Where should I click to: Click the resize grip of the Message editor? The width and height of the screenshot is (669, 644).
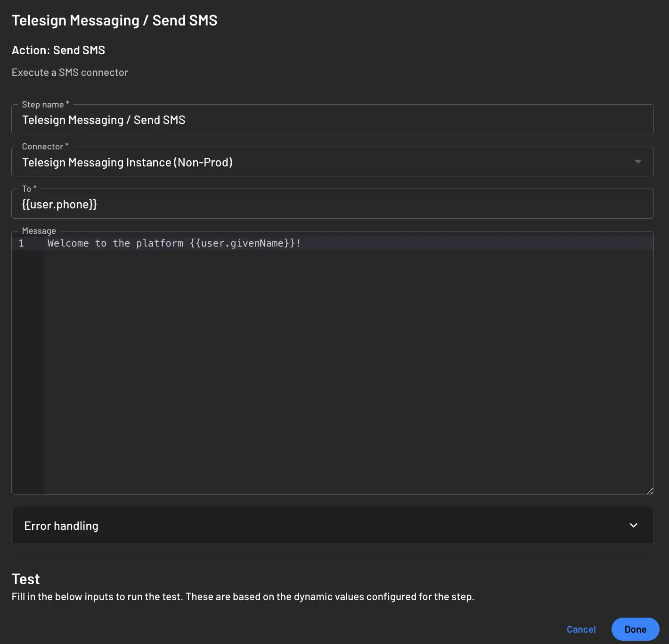coord(650,490)
